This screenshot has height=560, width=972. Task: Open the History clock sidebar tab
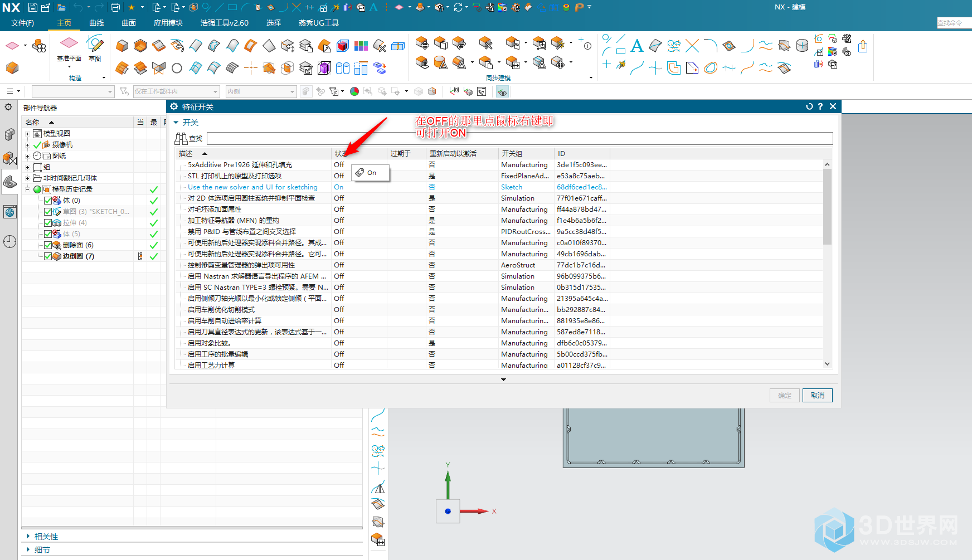pos(9,241)
